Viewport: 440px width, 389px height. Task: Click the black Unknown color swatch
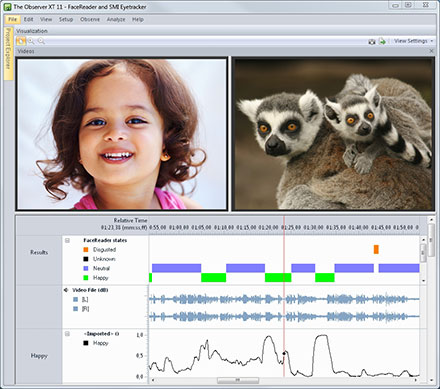coord(86,259)
